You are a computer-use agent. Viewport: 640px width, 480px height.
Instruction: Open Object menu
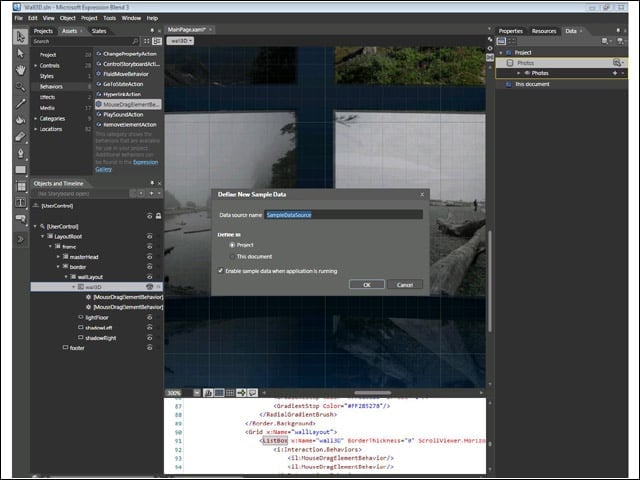67,18
